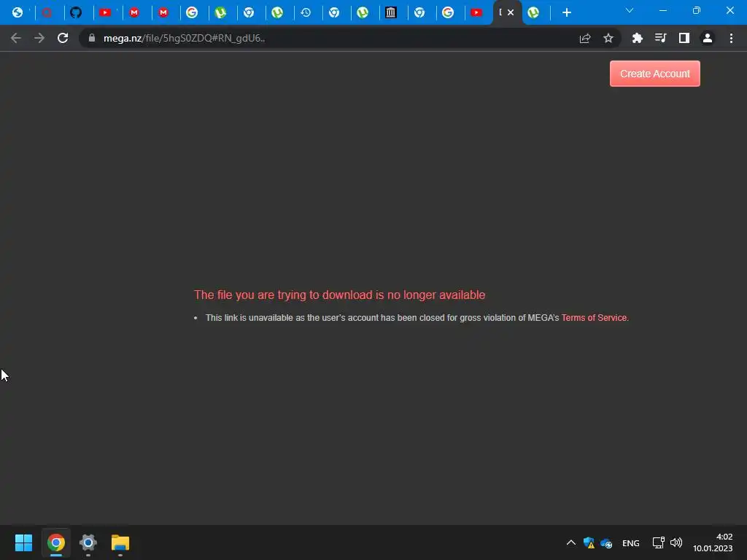Bookmark this page with star icon

point(608,38)
